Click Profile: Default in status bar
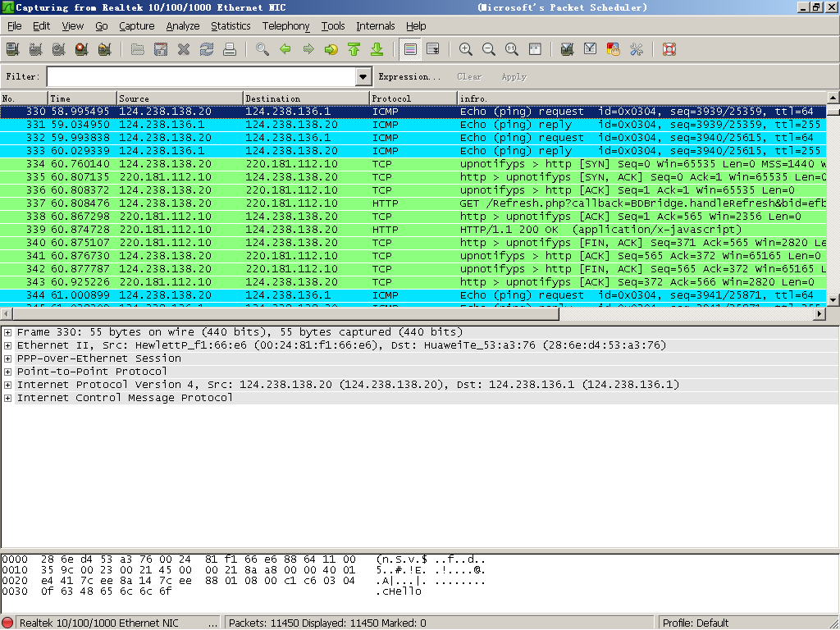840x630 pixels. pyautogui.click(x=695, y=623)
